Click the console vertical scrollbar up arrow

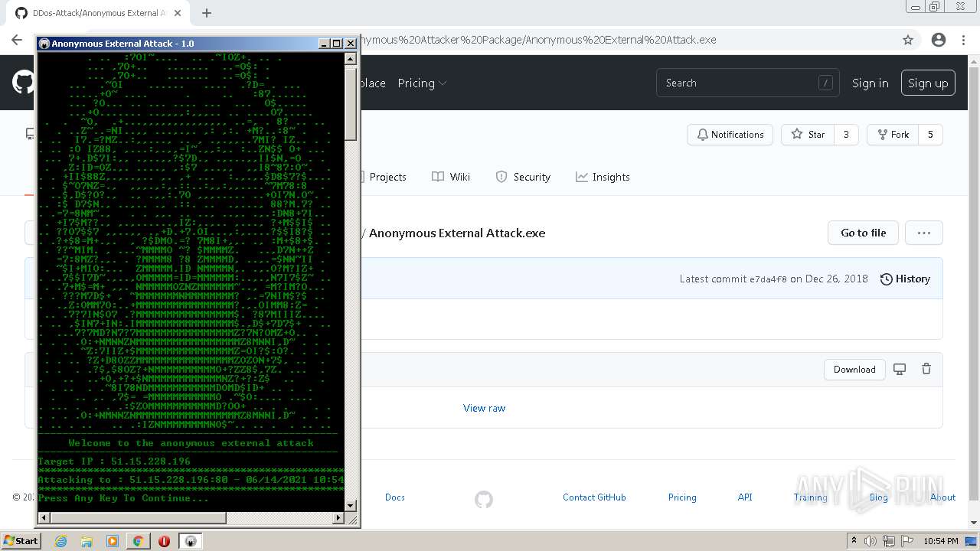tap(351, 58)
